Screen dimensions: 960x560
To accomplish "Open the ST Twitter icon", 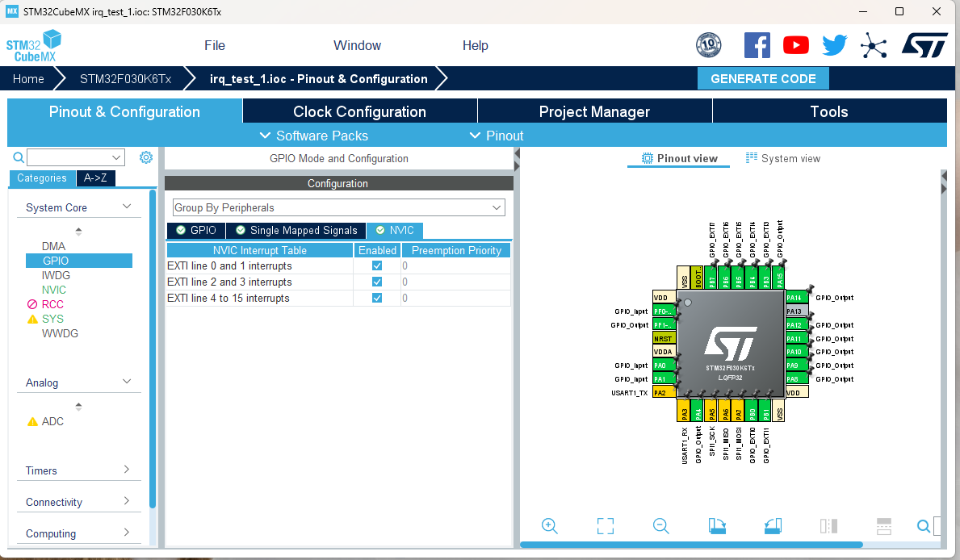I will pyautogui.click(x=835, y=45).
